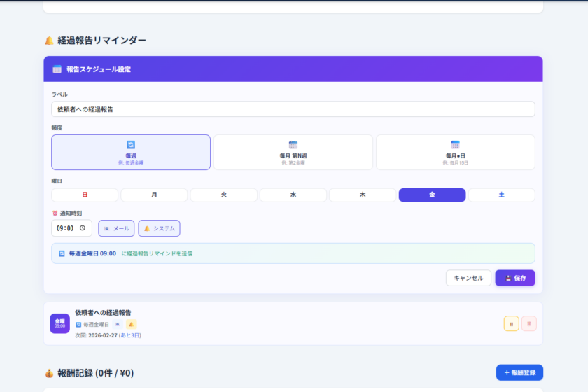Click the ラベル text input field
Image resolution: width=588 pixels, height=392 pixels.
point(293,109)
